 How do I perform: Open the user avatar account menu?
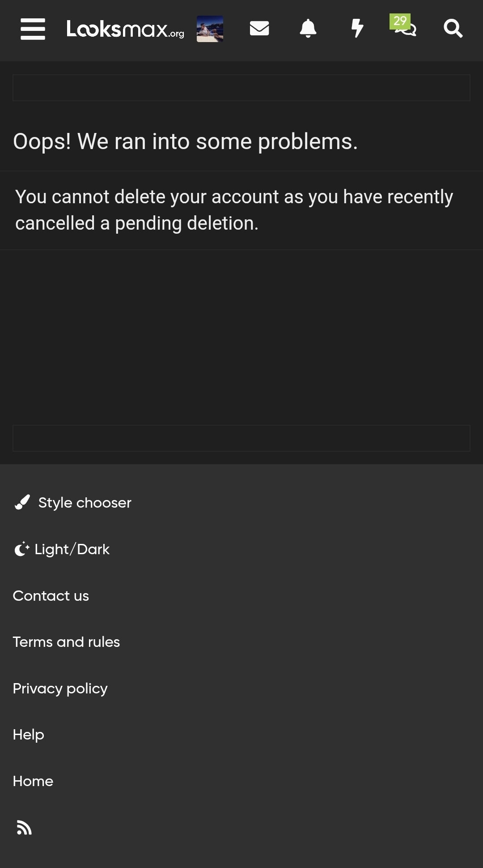click(210, 29)
